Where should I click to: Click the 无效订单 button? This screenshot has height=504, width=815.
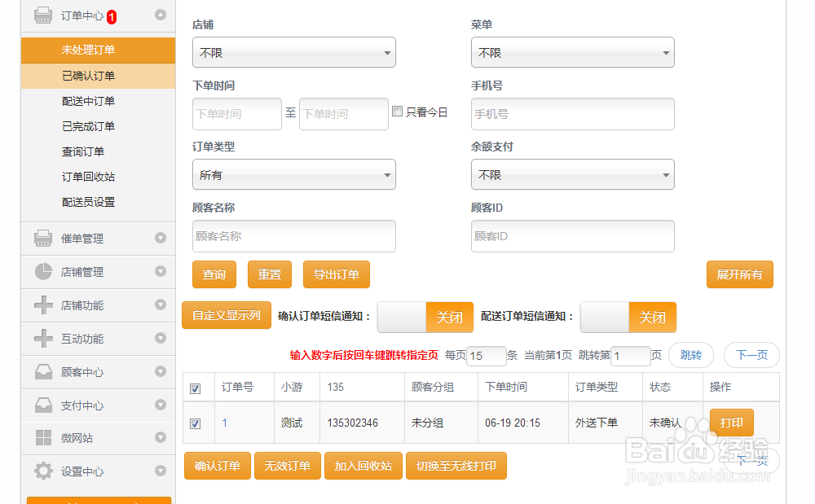288,466
